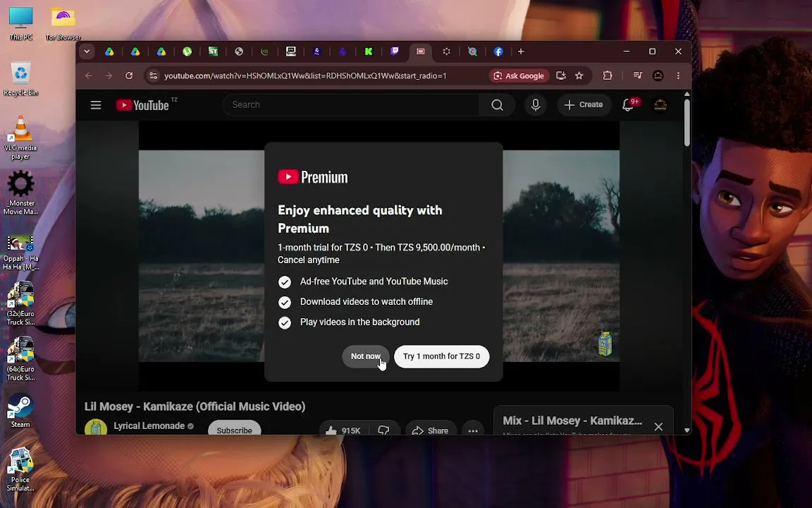The height and width of the screenshot is (508, 812).
Task: Open the YouTube account avatar menu
Action: coord(660,105)
